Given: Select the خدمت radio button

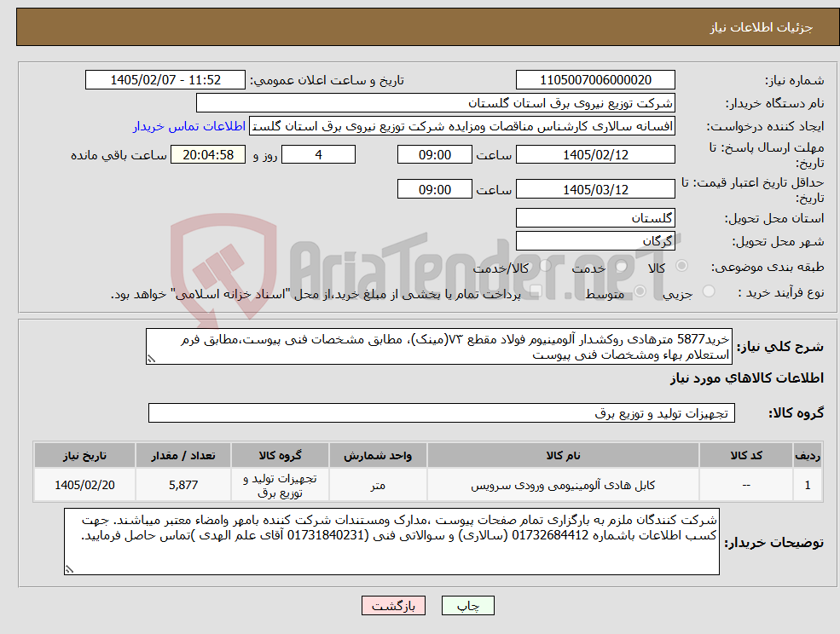Looking at the screenshot, I should coord(622,266).
